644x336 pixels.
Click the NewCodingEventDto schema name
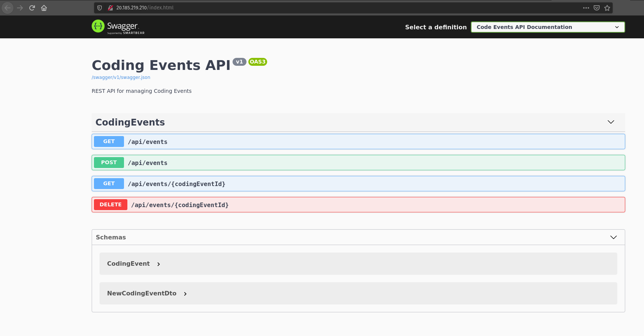pos(142,293)
